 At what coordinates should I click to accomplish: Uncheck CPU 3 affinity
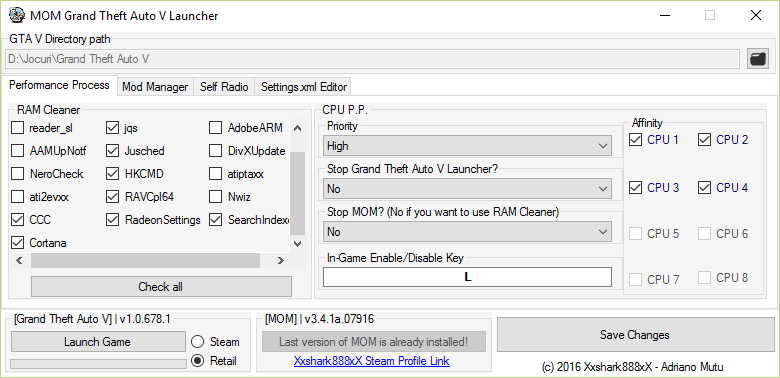635,188
